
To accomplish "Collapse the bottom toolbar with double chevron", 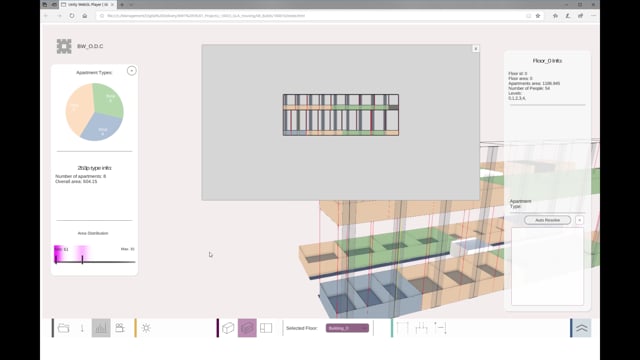I will pos(582,328).
